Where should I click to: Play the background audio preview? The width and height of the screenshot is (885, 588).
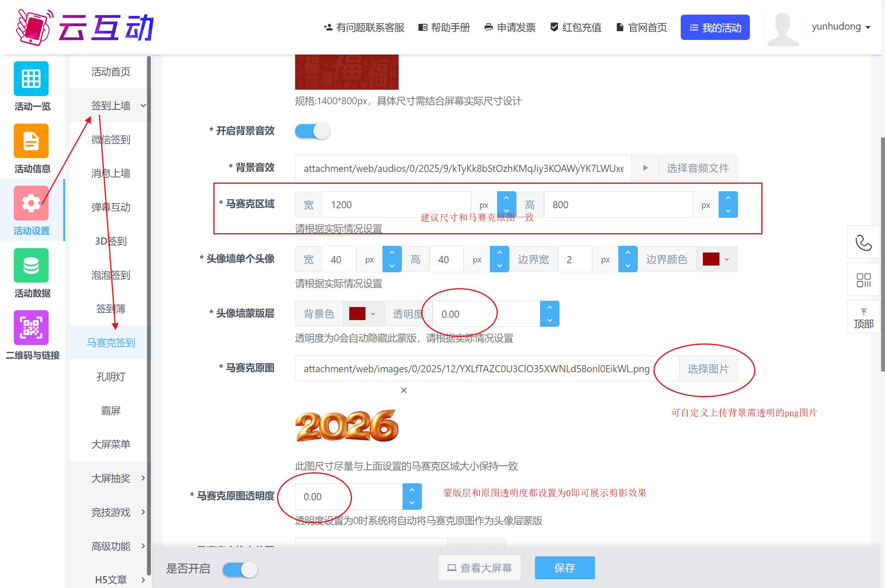coord(645,168)
